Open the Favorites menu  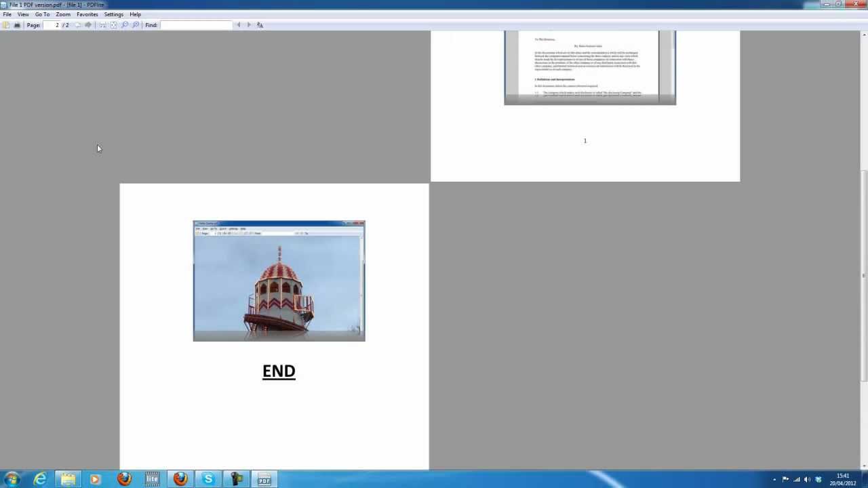pos(87,14)
